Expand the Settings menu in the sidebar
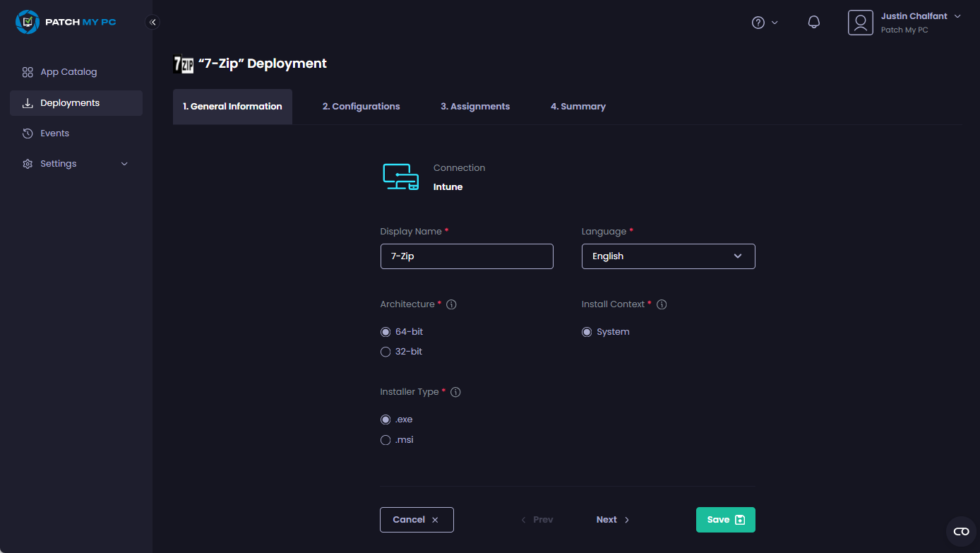980x553 pixels. coord(76,164)
